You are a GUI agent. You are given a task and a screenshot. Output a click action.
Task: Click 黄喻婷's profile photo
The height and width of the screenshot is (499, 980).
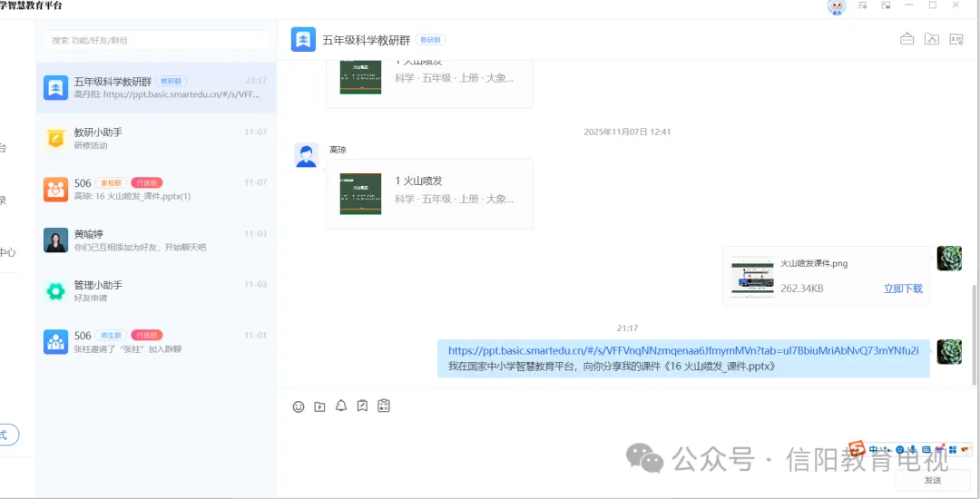click(x=55, y=240)
